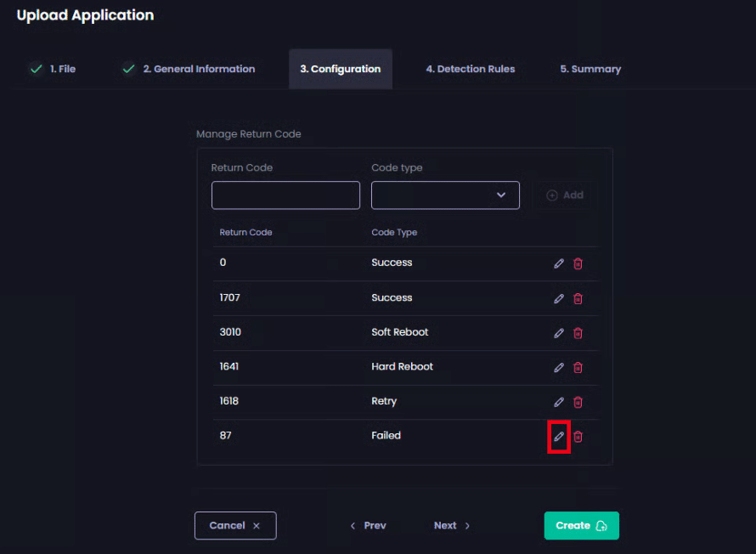Switch to the 4. Detection Rules tab
The image size is (756, 554).
pos(470,70)
